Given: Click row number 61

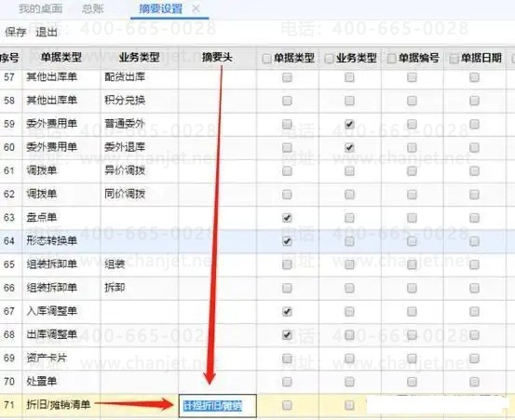Looking at the screenshot, I should coord(9,170).
